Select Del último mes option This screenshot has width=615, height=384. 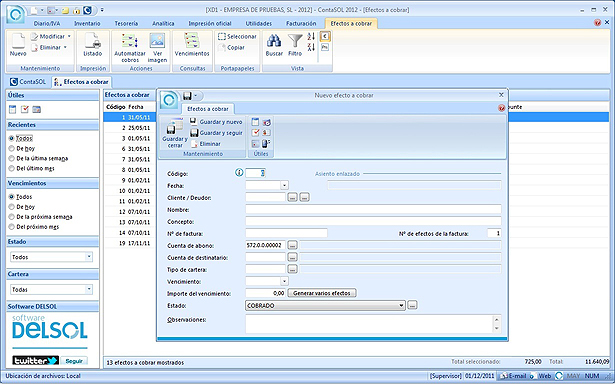coord(11,169)
